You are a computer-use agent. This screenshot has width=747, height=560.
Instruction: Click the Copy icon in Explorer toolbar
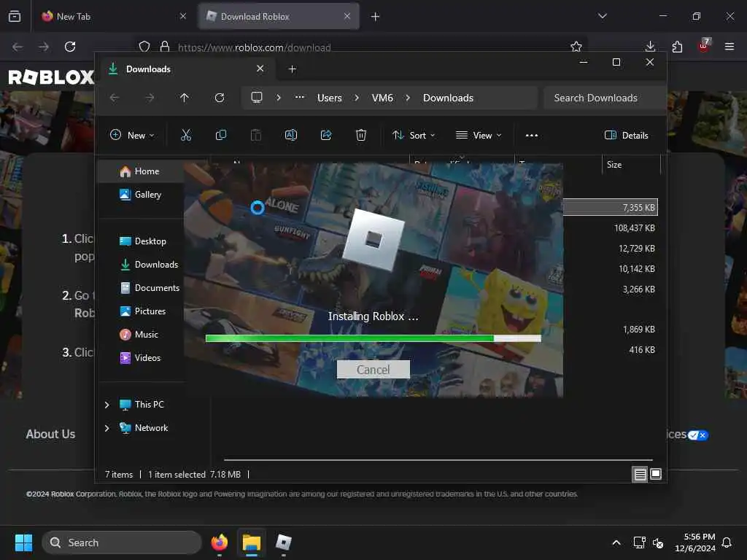pos(220,135)
